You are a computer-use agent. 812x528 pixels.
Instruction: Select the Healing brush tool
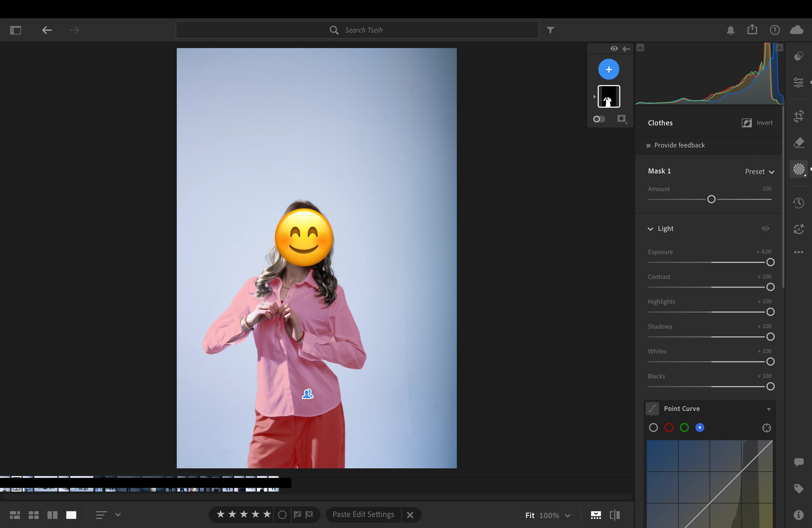click(798, 142)
